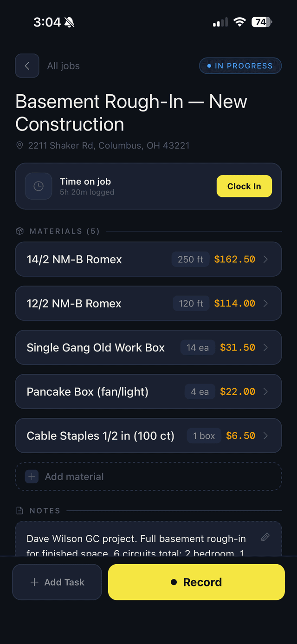Viewport: 297px width, 644px height.
Task: Expand the 12/2 NM-B Romex chevron
Action: coord(266,304)
